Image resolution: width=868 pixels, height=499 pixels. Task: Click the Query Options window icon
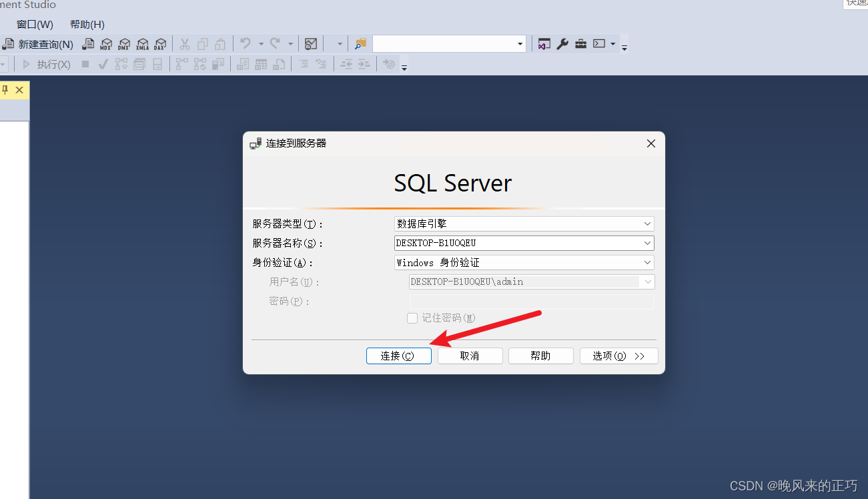[139, 64]
